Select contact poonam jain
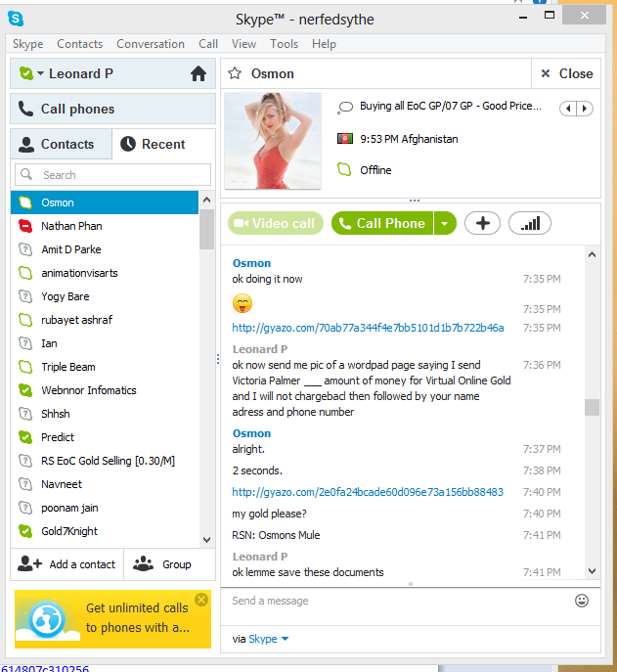Screen dimensions: 617x672 tap(105, 508)
